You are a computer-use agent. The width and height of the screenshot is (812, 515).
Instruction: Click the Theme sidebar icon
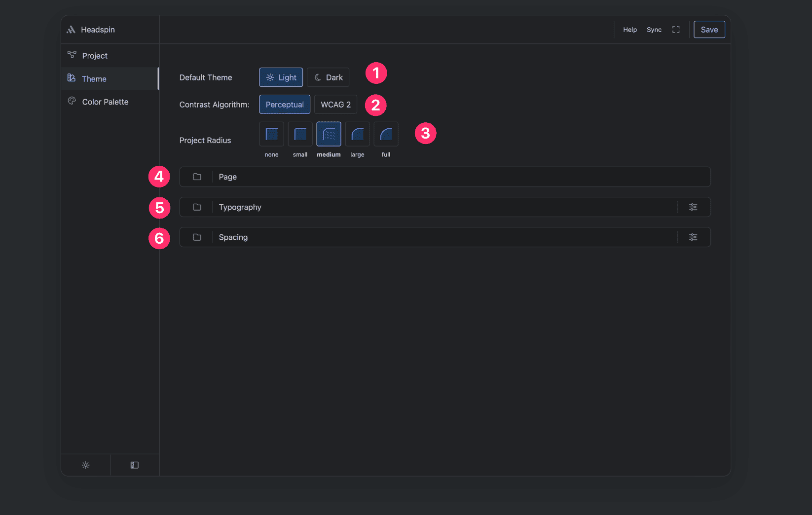72,78
